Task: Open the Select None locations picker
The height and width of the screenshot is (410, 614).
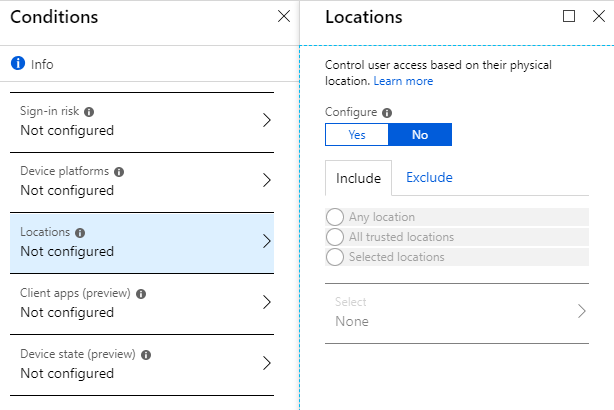Action: (x=455, y=312)
